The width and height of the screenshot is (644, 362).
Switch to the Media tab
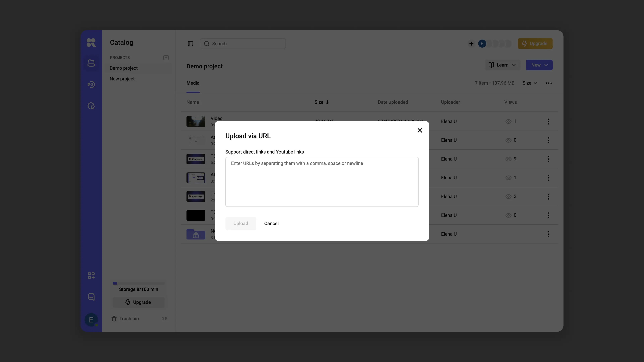pos(193,83)
